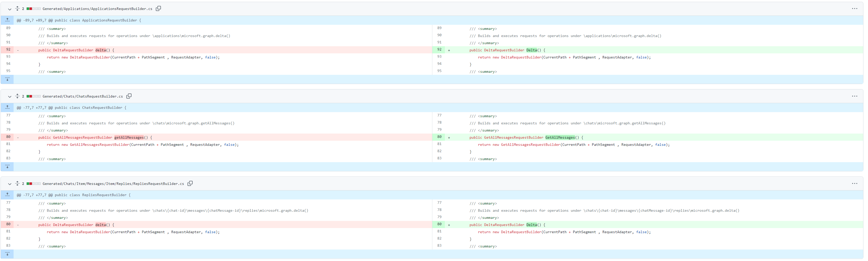Image resolution: width=868 pixels, height=261 pixels.
Task: Open the RepliesRequestBuilder.cs file link
Action: pos(113,184)
